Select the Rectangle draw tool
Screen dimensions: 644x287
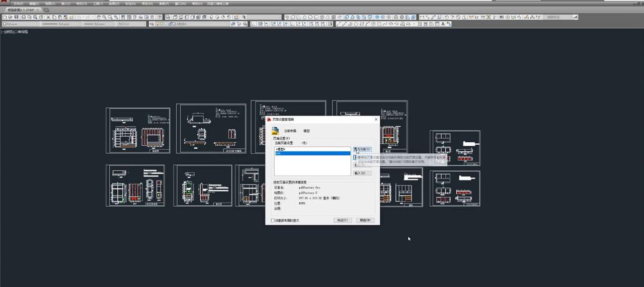click(362, 24)
